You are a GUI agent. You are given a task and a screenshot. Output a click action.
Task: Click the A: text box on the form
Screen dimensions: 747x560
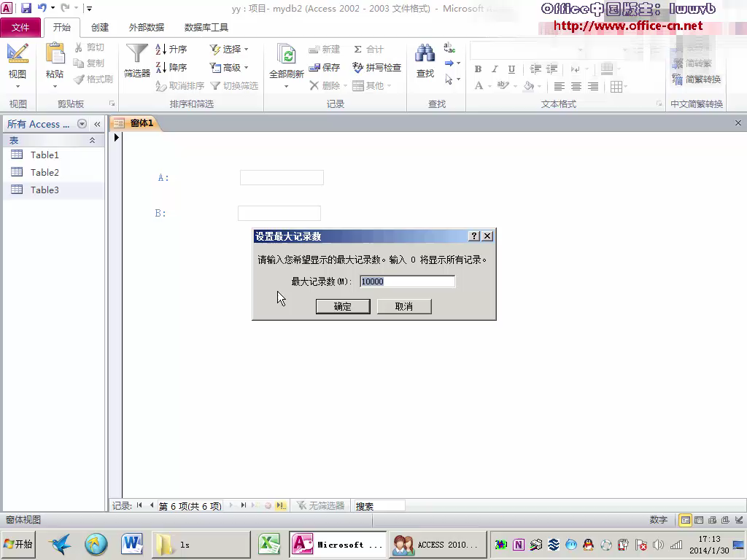coord(282,177)
